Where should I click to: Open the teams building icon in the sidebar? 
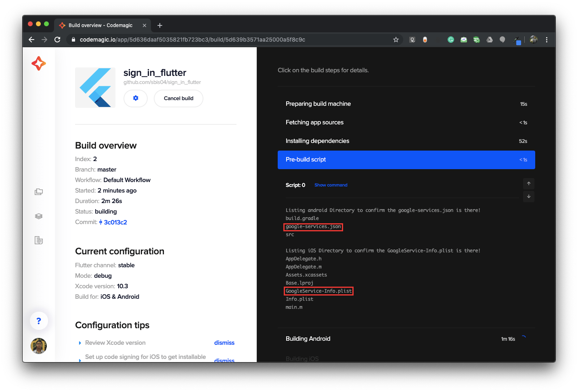coord(39,240)
